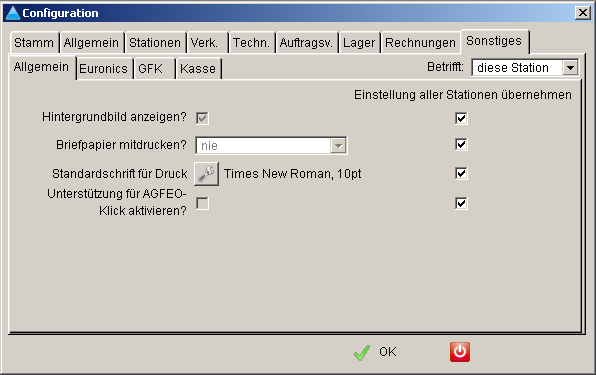The image size is (596, 375).
Task: Open the Betrifft 'diese Station' dropdown
Action: click(x=525, y=68)
